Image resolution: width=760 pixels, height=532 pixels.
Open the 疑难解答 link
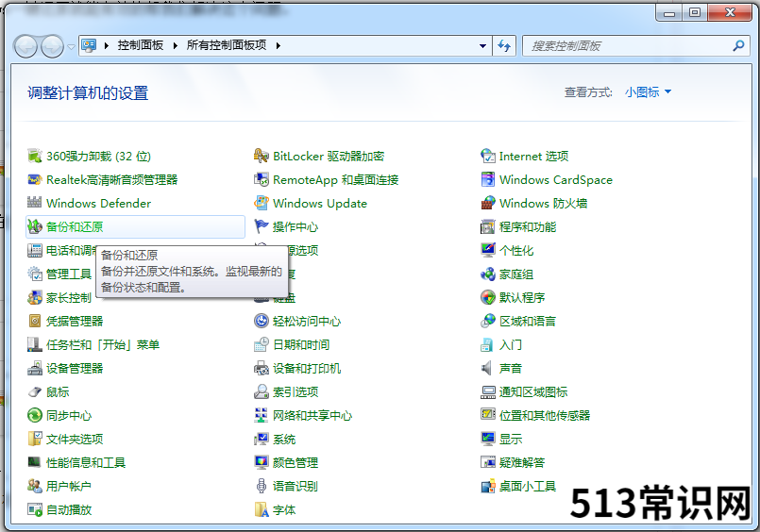point(522,463)
